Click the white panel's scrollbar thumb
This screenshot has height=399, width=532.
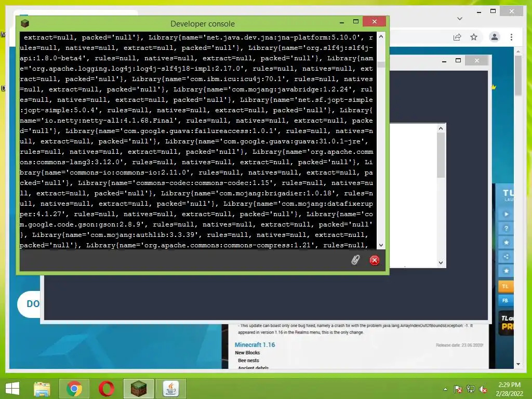click(x=441, y=155)
